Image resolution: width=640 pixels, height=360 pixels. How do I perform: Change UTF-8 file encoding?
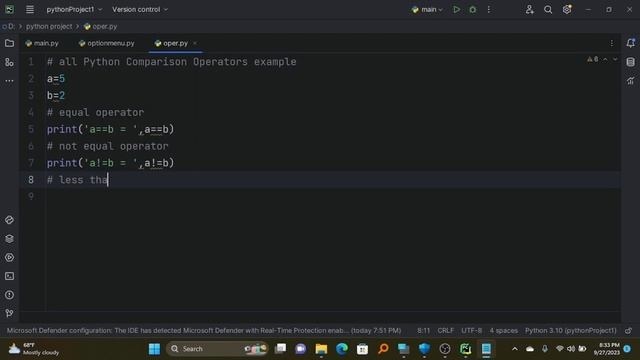coord(471,331)
